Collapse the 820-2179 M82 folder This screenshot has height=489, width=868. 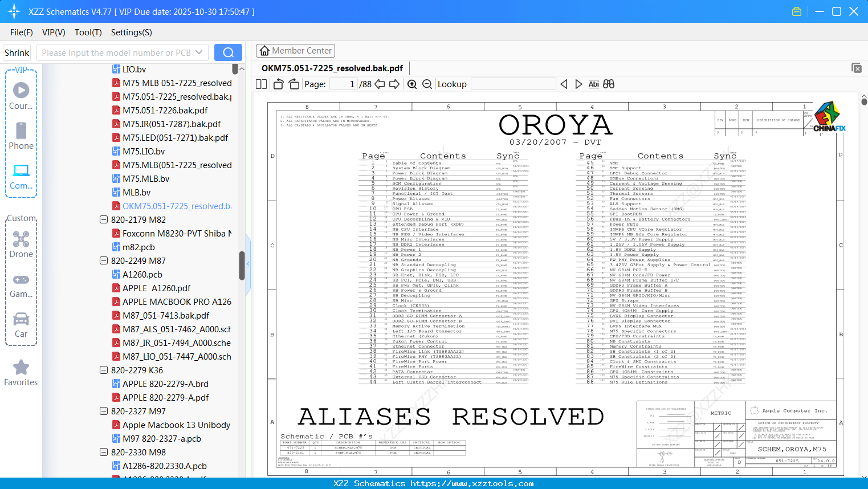tap(104, 220)
